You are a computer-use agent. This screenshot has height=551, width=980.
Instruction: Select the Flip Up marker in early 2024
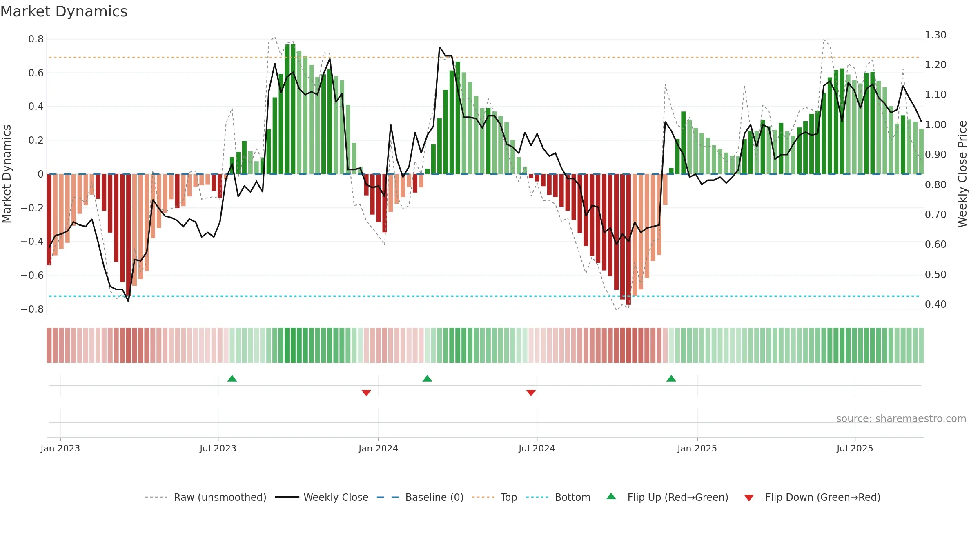pyautogui.click(x=427, y=378)
